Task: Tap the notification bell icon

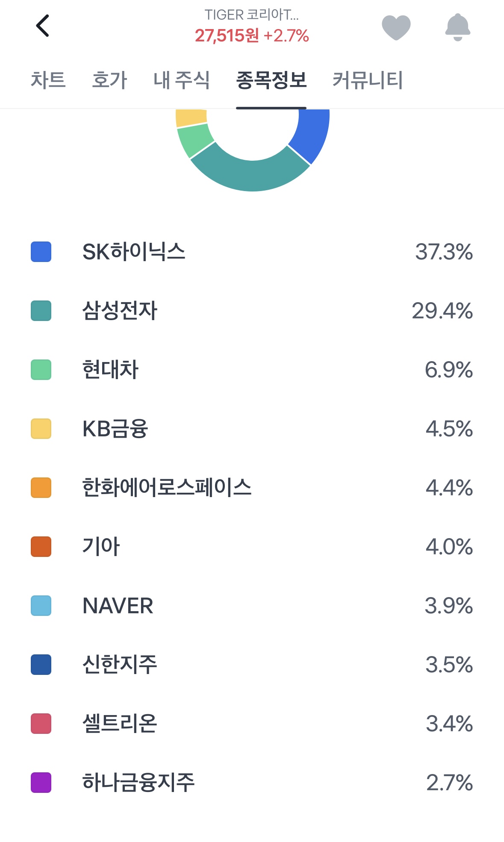Action: (x=457, y=27)
